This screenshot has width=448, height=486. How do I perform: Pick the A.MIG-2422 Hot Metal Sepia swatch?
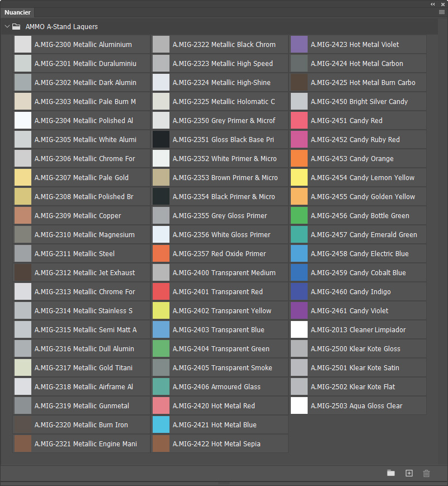click(161, 443)
